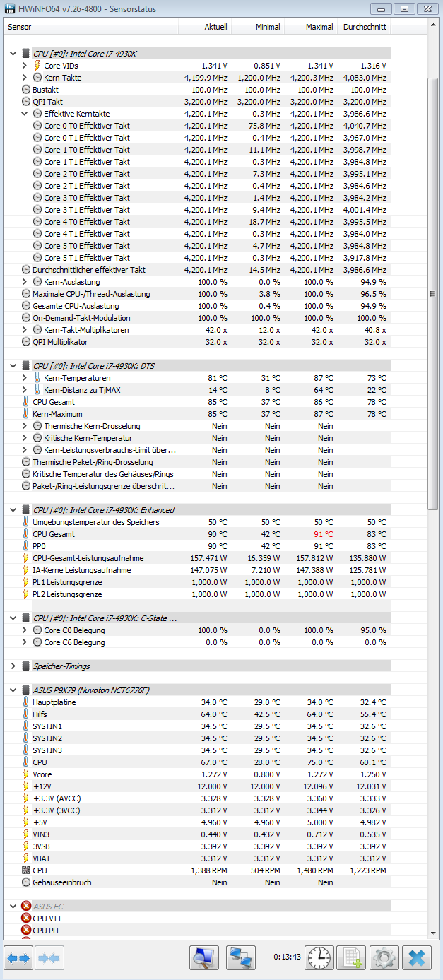
Task: Select the PP0 temperature row
Action: click(197, 546)
